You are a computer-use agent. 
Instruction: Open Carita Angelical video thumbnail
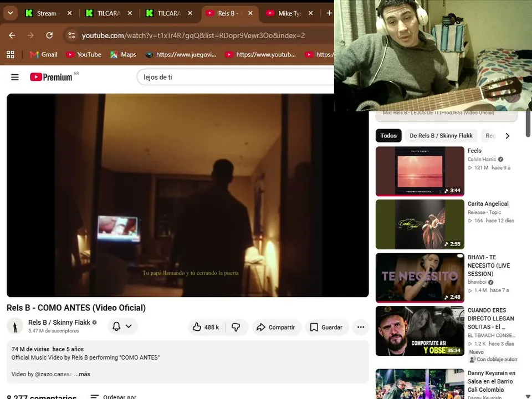click(x=420, y=224)
